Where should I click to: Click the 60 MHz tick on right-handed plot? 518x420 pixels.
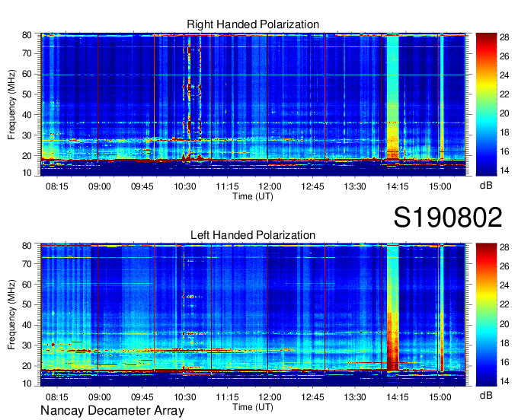click(x=27, y=74)
